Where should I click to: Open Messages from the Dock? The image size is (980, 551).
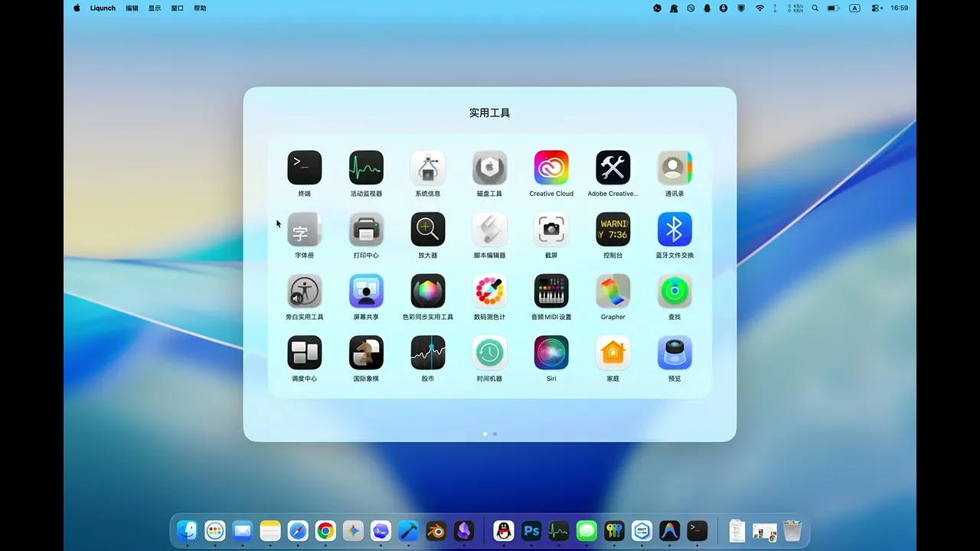[x=586, y=530]
